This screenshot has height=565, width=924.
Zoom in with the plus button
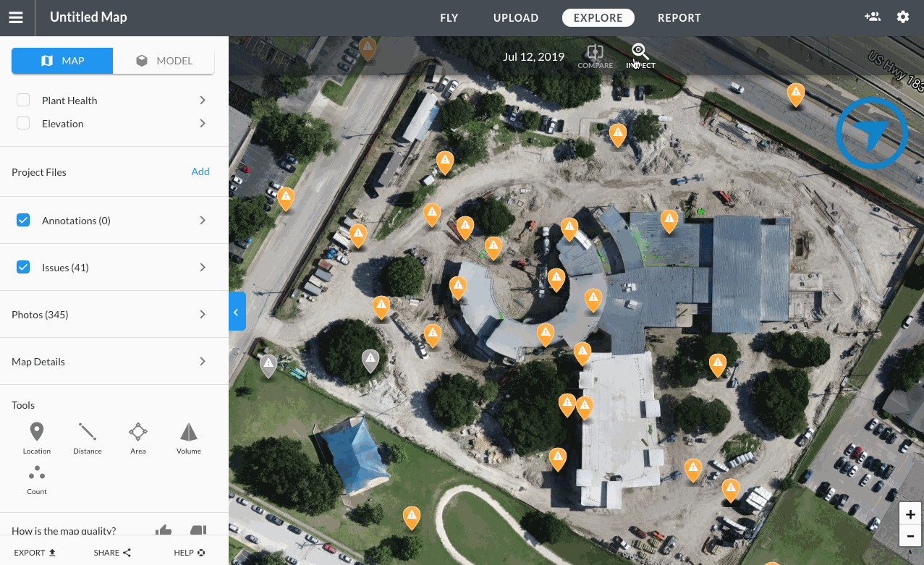click(910, 514)
